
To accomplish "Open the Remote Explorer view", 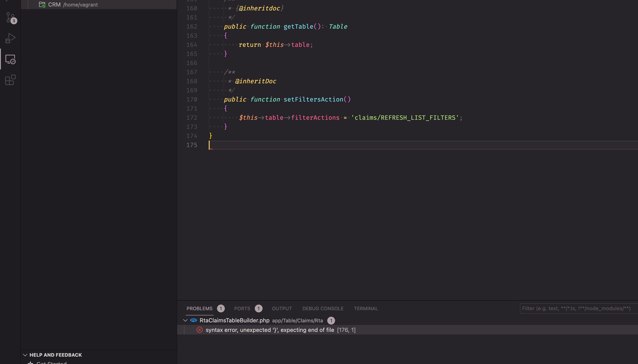I will pyautogui.click(x=10, y=59).
